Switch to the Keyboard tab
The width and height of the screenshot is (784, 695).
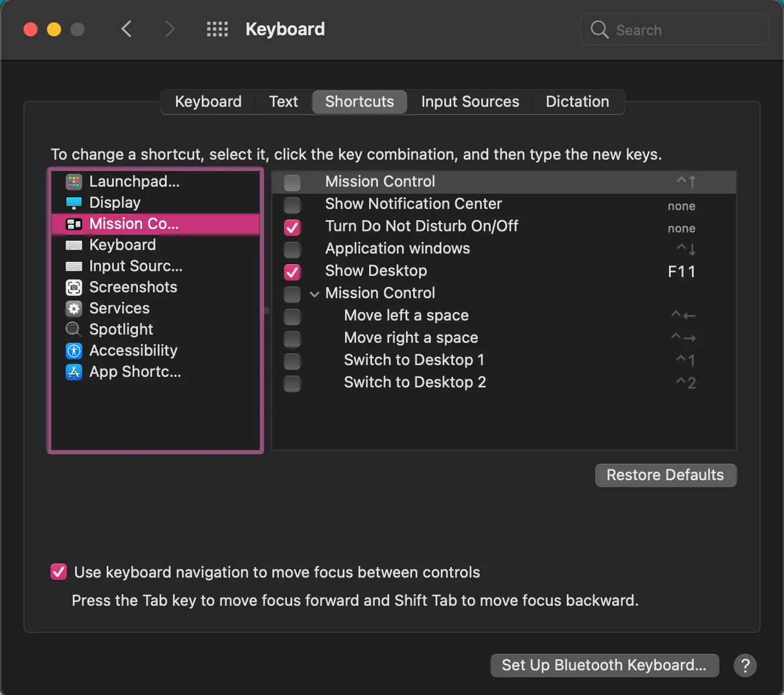[x=208, y=102]
